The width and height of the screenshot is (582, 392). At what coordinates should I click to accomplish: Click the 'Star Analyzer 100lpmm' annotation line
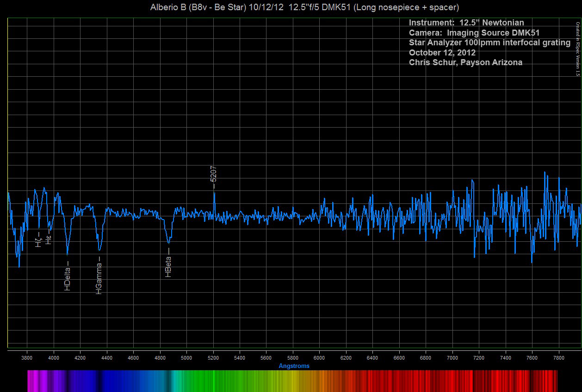[489, 43]
